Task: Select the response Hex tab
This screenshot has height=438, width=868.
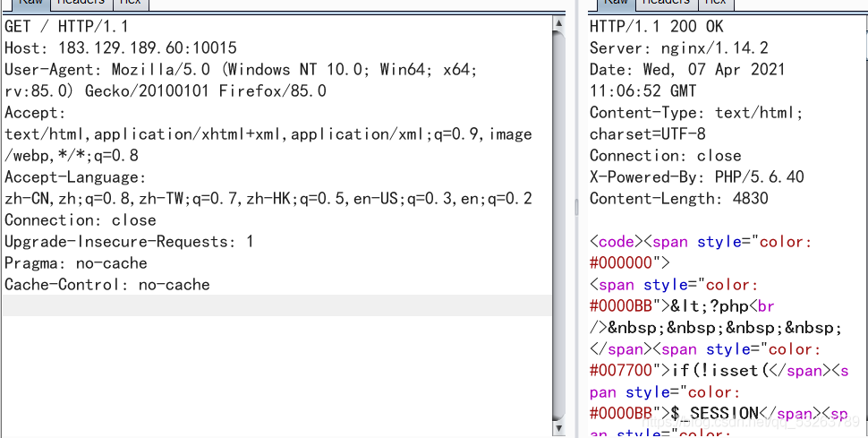Action: pyautogui.click(x=715, y=3)
